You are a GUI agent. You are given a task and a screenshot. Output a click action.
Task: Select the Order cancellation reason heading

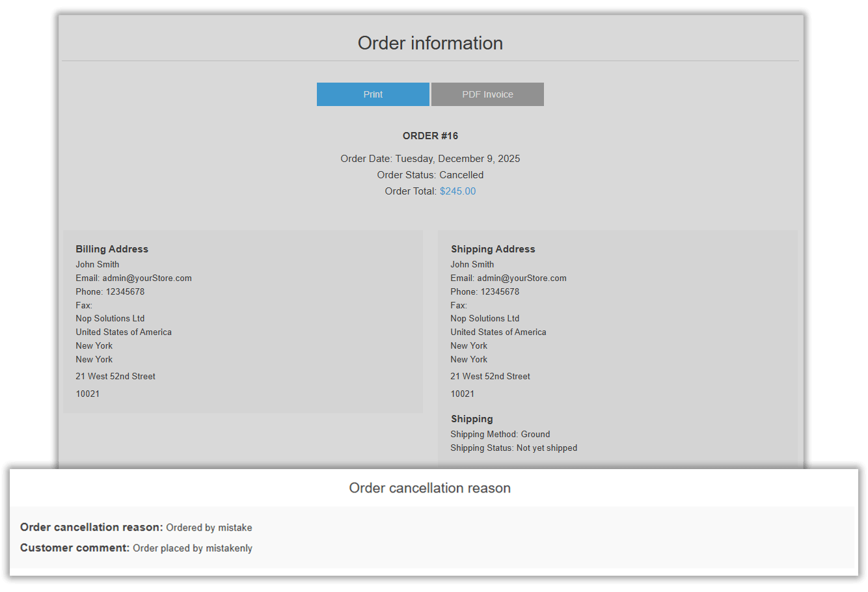[429, 488]
